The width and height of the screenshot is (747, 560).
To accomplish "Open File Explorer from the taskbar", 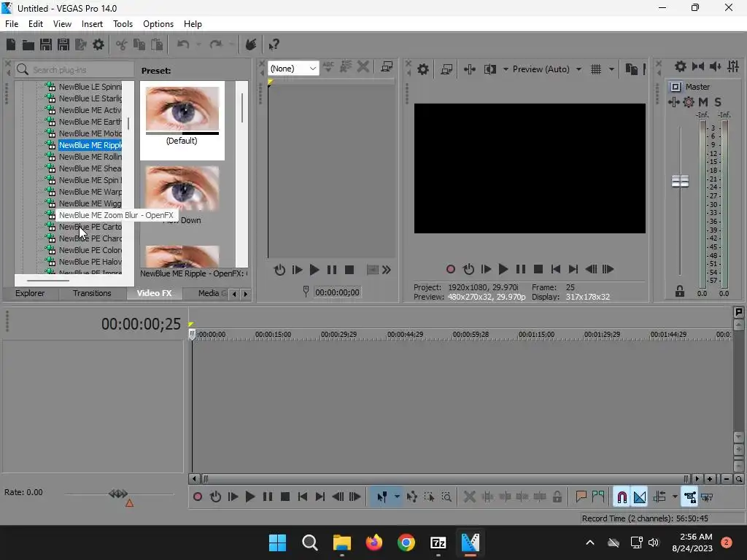I will pyautogui.click(x=341, y=542).
